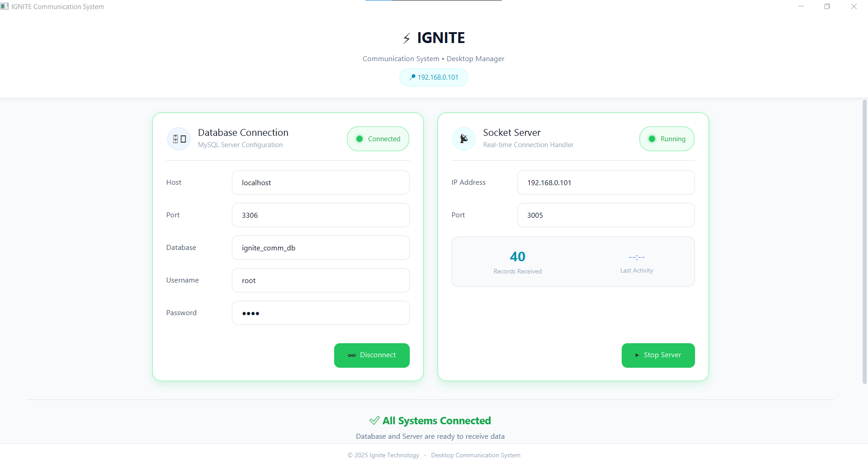Minimize the IGNITE window
This screenshot has width=868, height=465.
click(x=801, y=6)
